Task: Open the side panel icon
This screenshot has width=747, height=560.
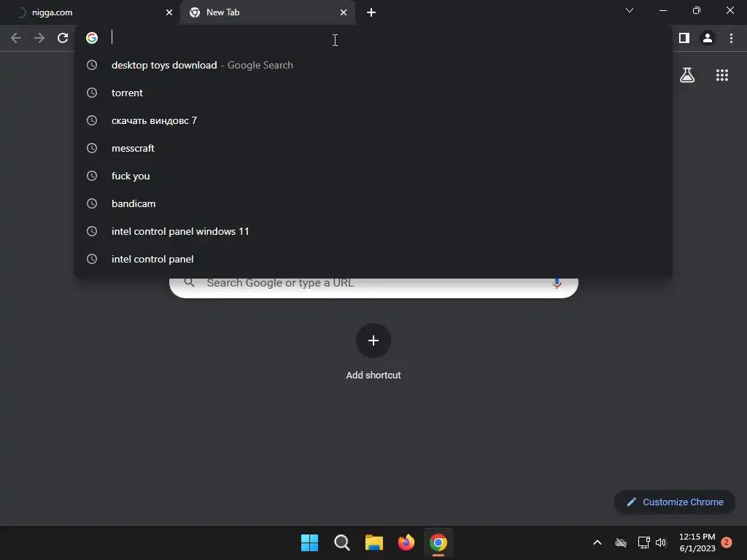Action: click(x=684, y=38)
